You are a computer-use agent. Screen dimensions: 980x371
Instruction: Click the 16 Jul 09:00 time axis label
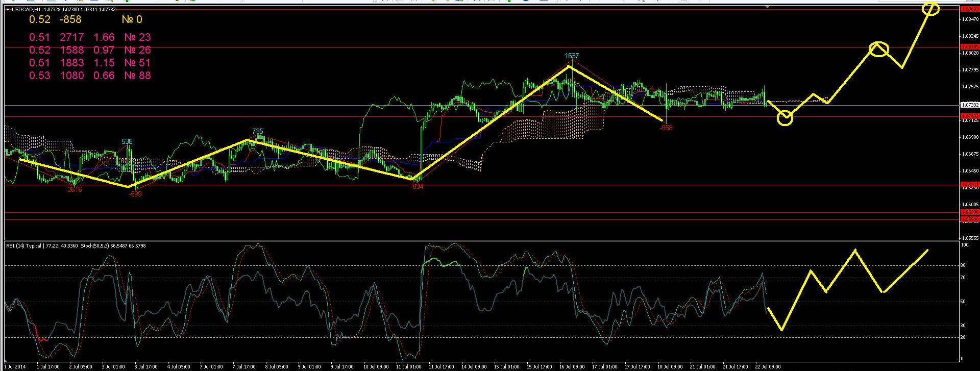[572, 366]
